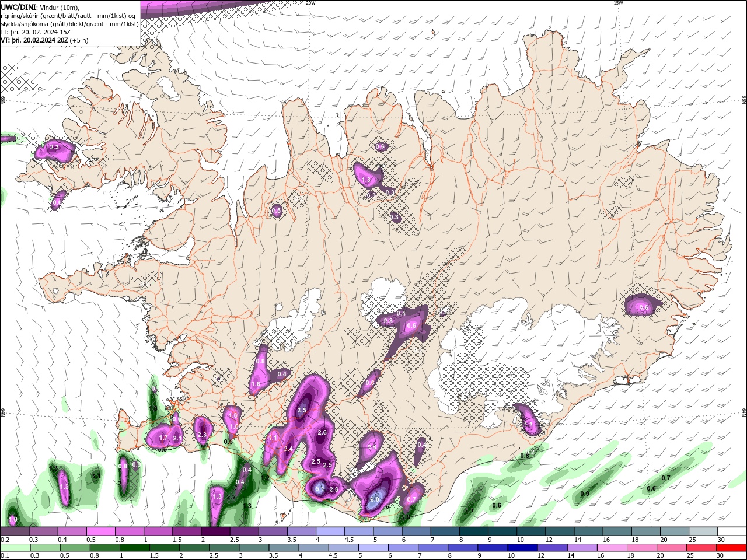Click the bold valid time 'VT: þri. 20.02.2024 20Z'
The height and width of the screenshot is (560, 747).
pos(34,40)
